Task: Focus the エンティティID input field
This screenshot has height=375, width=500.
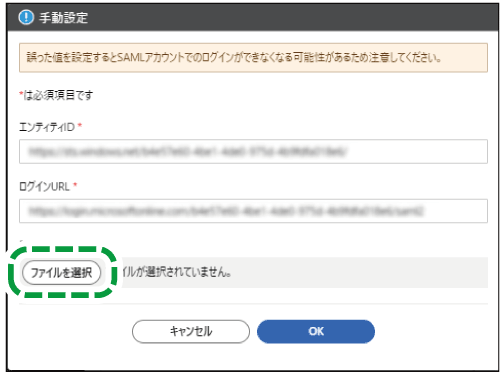Action: tap(253, 151)
